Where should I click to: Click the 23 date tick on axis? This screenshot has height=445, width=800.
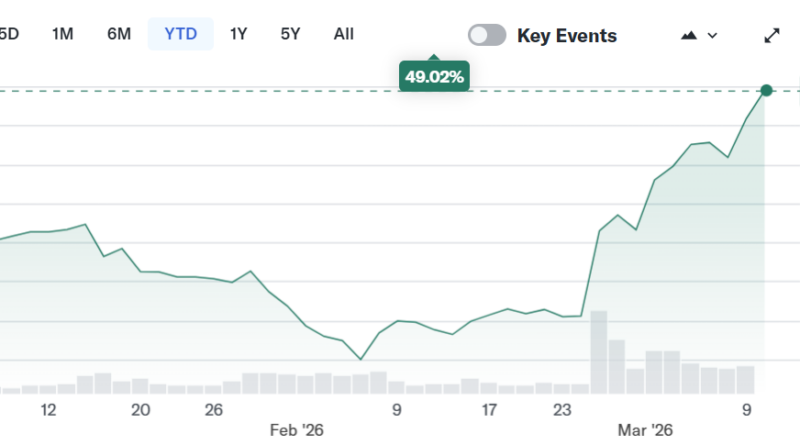tap(562, 409)
